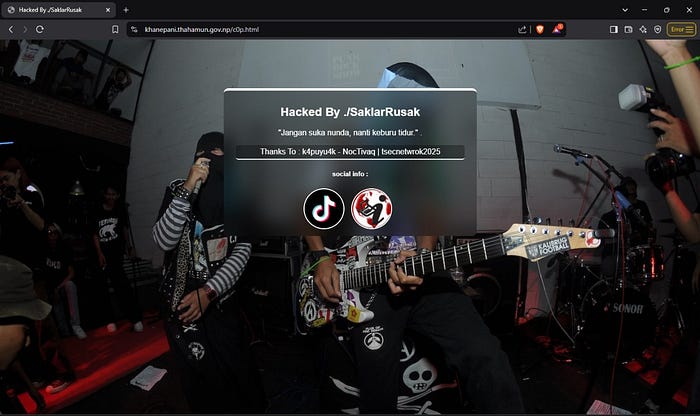Close the browser window

pyautogui.click(x=689, y=10)
